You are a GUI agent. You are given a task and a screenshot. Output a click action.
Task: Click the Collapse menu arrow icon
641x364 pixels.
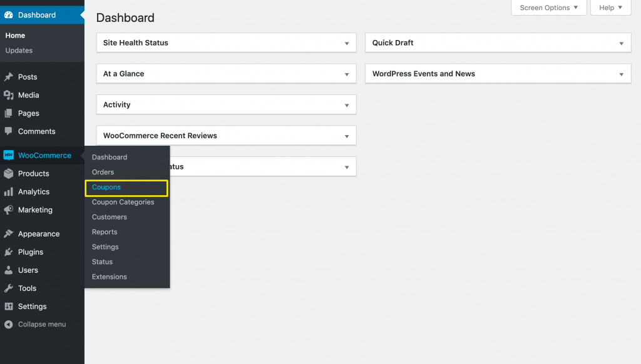click(9, 325)
